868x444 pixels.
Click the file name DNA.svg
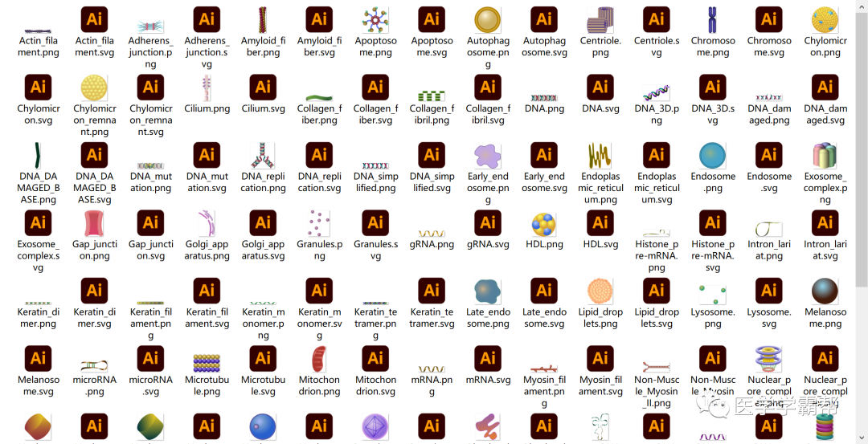click(600, 108)
